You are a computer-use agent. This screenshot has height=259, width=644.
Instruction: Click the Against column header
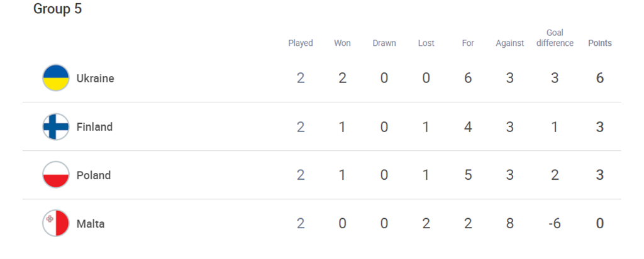[509, 43]
